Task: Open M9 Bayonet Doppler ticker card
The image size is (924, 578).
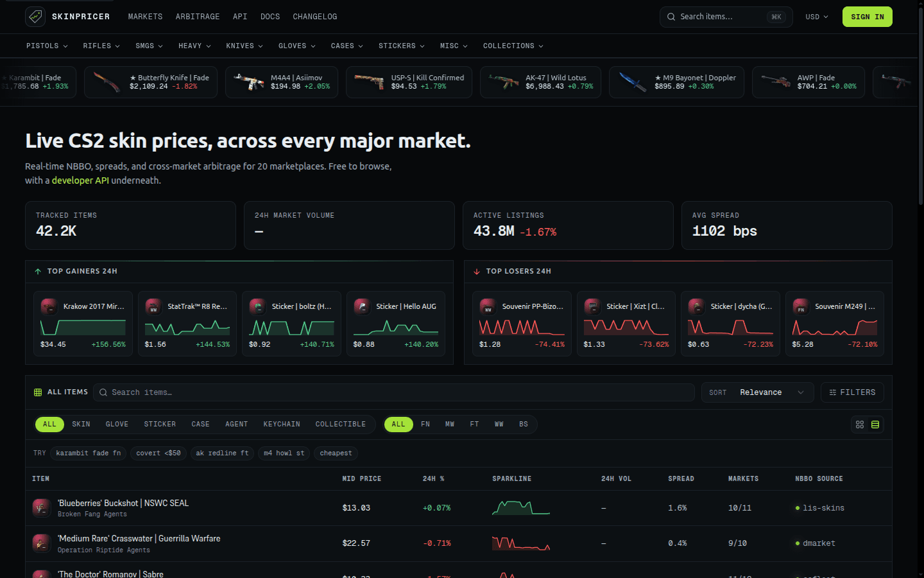Action: [676, 82]
